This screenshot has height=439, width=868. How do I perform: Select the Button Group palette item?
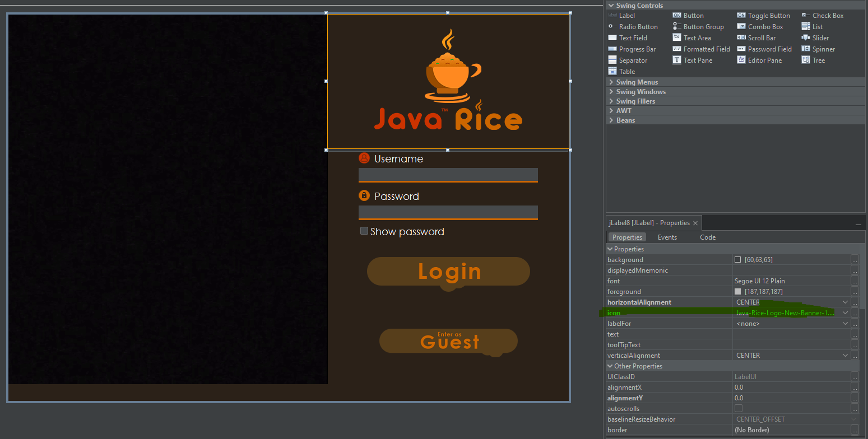[698, 27]
